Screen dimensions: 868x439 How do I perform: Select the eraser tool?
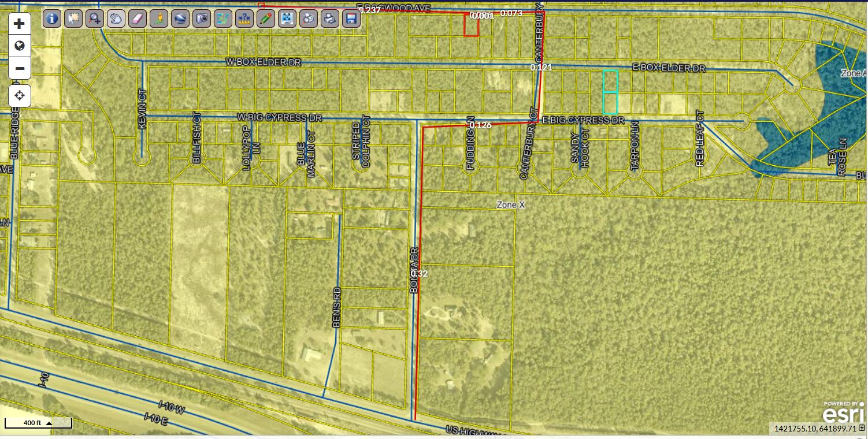click(136, 19)
